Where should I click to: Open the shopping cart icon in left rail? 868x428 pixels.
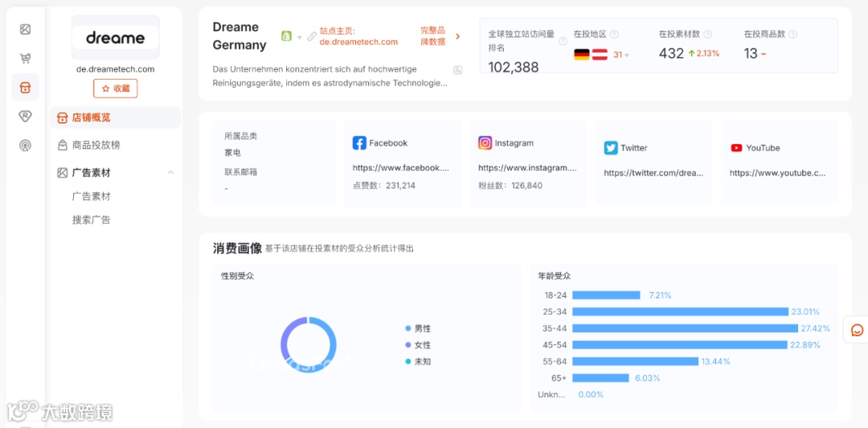[x=25, y=58]
